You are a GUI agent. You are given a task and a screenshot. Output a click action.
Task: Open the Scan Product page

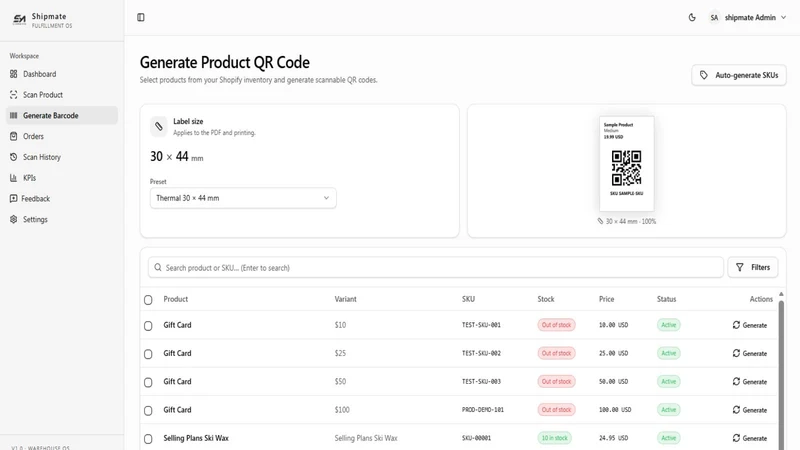point(62,95)
